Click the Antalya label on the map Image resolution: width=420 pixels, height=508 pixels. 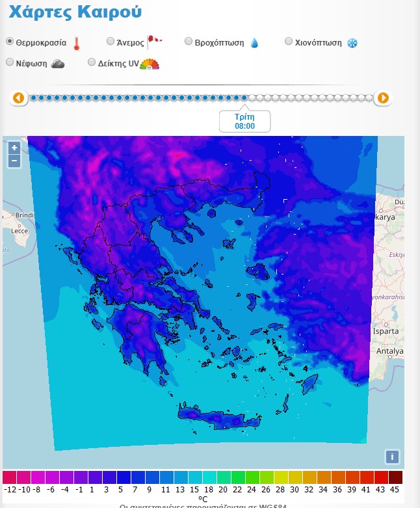[x=390, y=351]
